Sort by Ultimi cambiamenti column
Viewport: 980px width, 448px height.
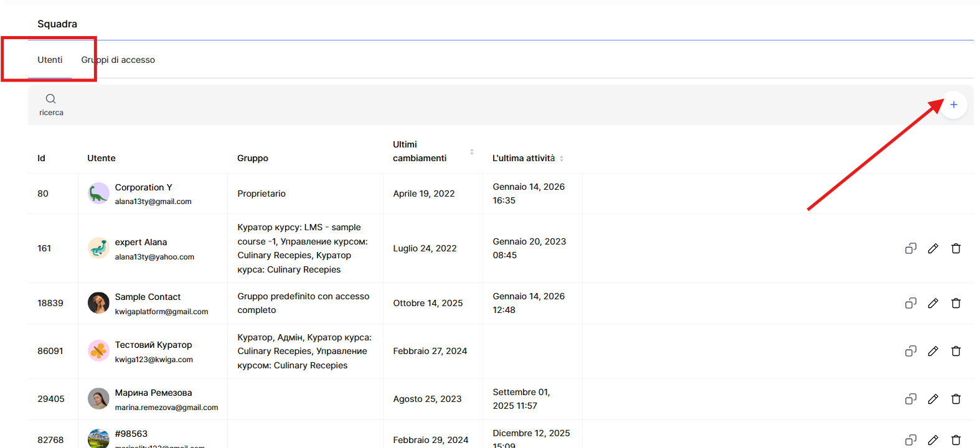coord(471,152)
